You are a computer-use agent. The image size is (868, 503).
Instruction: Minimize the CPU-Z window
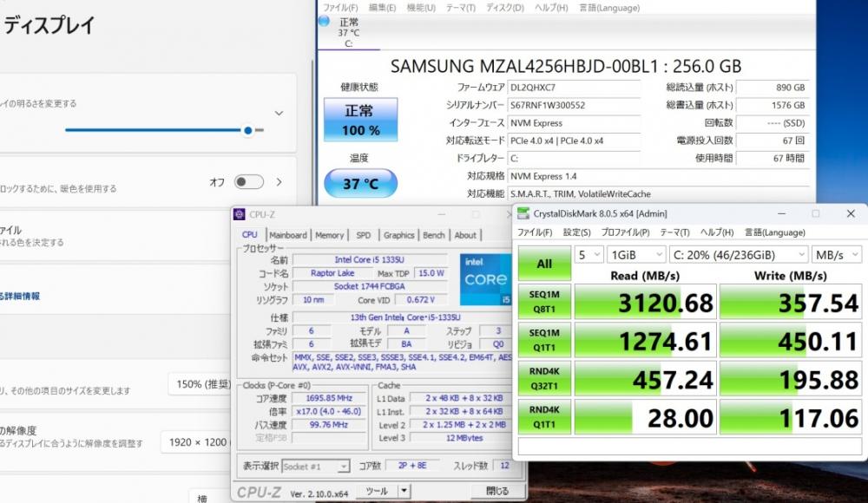[441, 215]
